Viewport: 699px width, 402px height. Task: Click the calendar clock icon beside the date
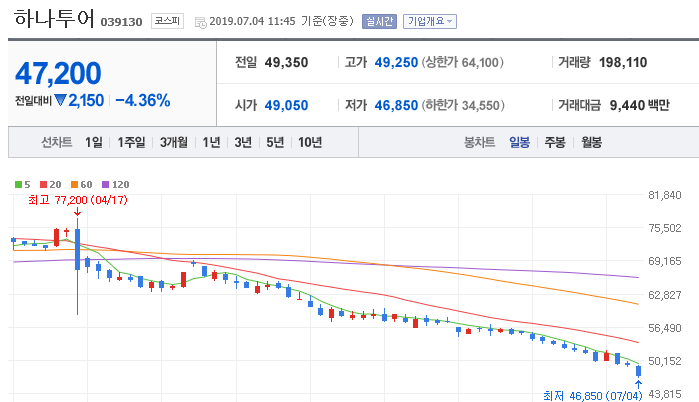point(201,22)
